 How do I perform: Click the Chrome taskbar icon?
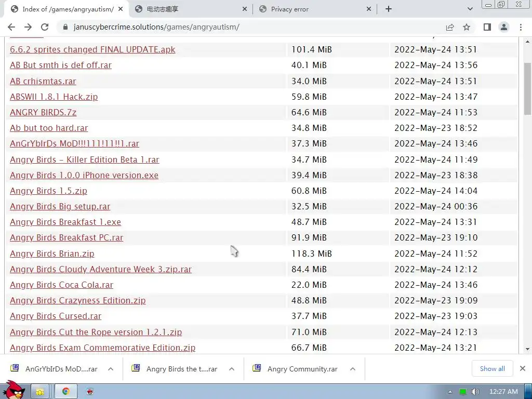tap(66, 392)
